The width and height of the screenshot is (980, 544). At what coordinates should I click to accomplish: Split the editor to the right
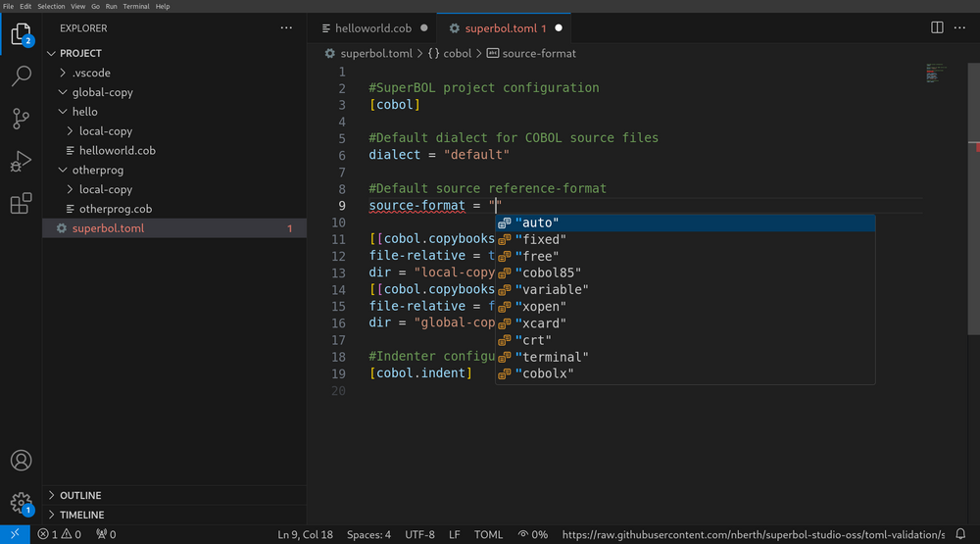(937, 28)
